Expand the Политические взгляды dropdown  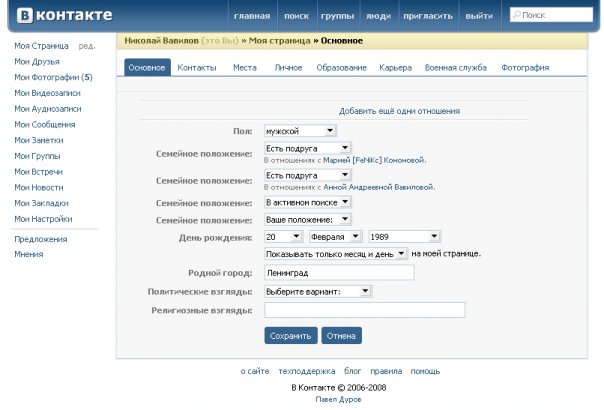click(318, 291)
